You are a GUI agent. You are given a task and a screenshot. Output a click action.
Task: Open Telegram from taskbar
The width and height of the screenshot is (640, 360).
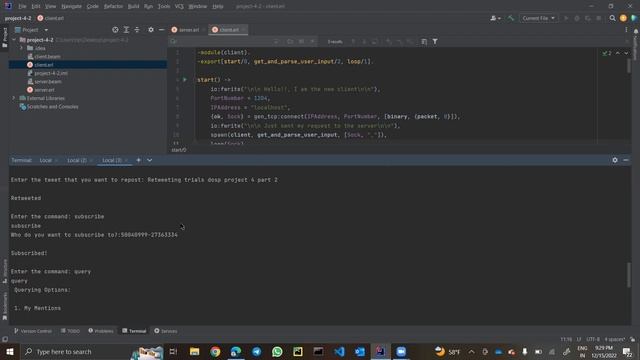pyautogui.click(x=257, y=351)
